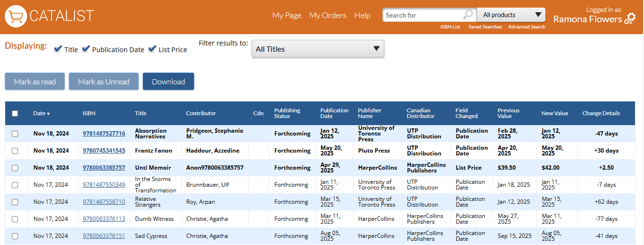The image size is (644, 245).
Task: Open ISBN link 9780063376151
Action: 104,236
